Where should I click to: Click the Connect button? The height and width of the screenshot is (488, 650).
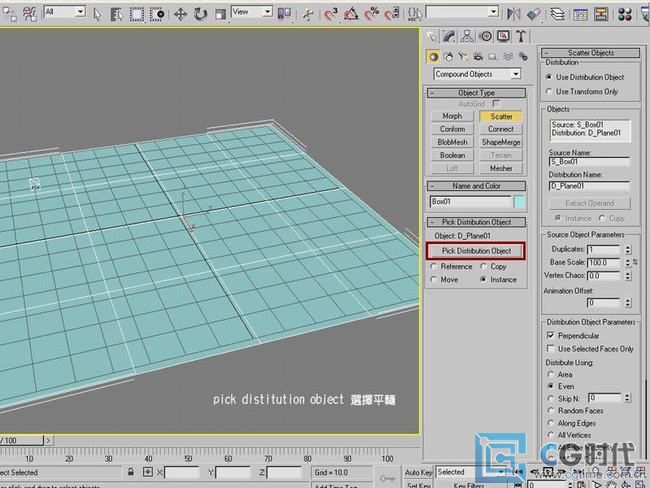501,129
